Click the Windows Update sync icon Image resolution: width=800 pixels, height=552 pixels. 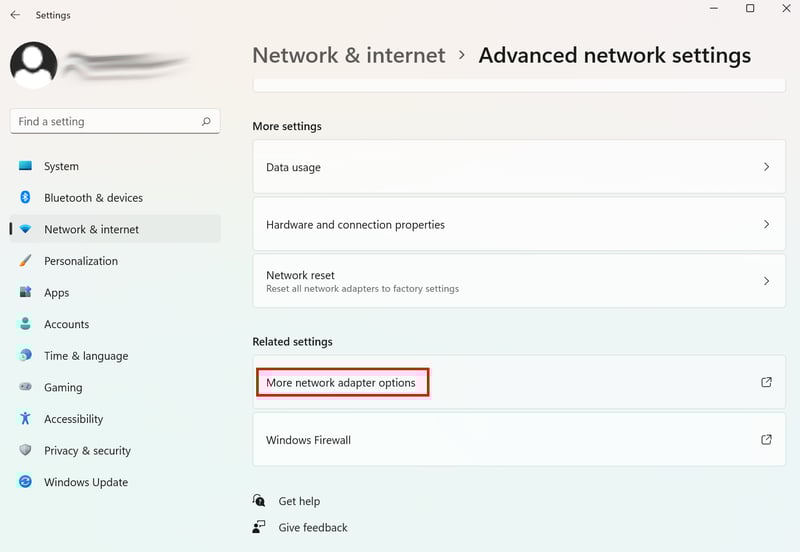(25, 482)
